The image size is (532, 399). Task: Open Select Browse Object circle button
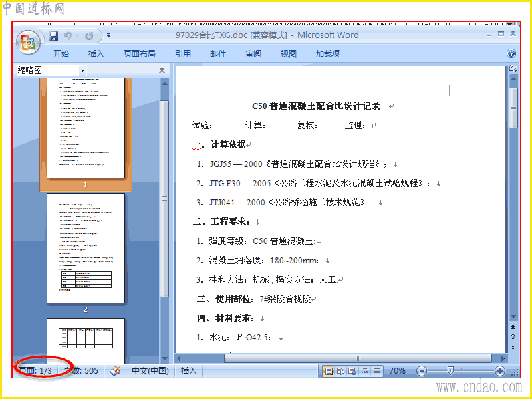coord(513,337)
